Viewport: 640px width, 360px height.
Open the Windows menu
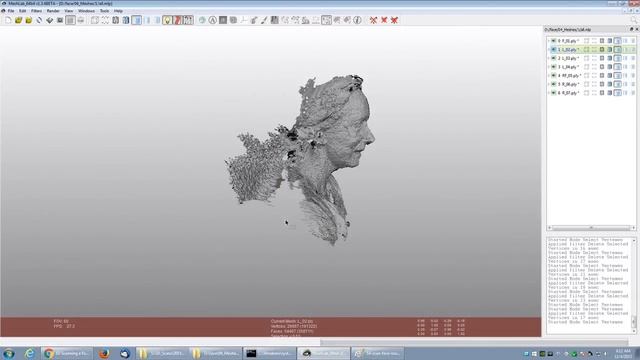click(86, 11)
